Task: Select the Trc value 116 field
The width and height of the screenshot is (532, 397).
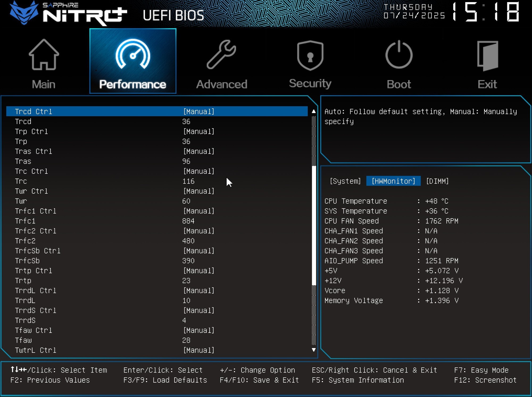Action: [188, 181]
